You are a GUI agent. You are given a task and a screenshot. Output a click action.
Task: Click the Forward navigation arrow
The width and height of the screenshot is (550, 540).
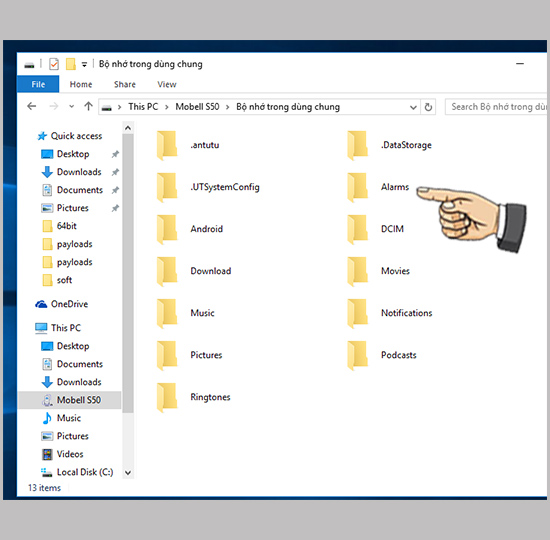click(54, 106)
